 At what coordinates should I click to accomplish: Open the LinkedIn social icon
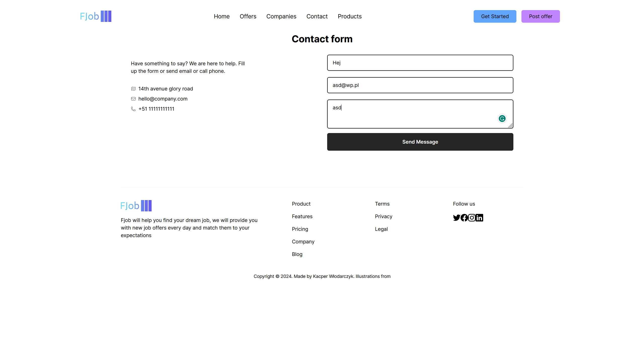(x=479, y=217)
